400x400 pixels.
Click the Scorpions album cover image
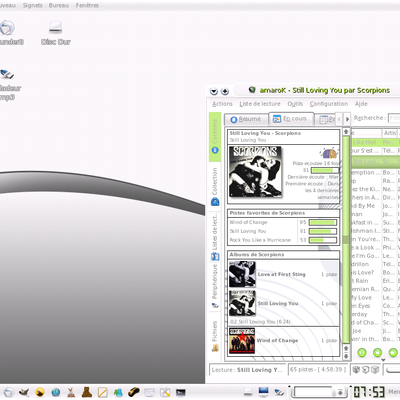point(255,172)
